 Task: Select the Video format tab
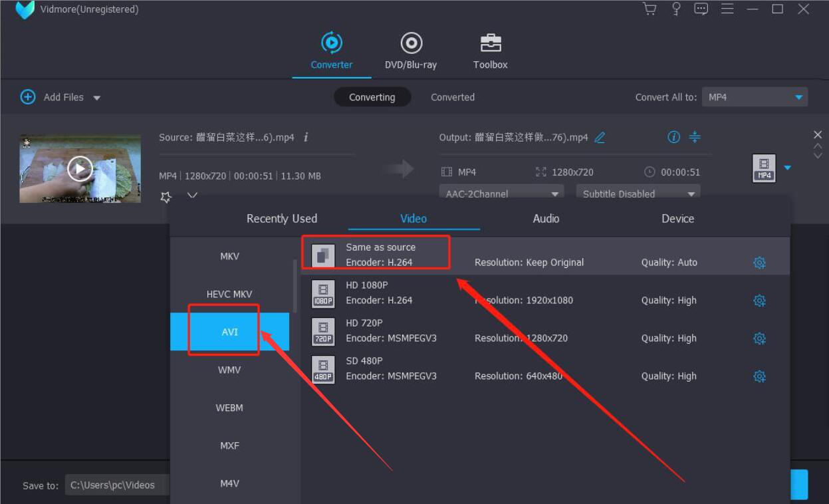pos(414,219)
